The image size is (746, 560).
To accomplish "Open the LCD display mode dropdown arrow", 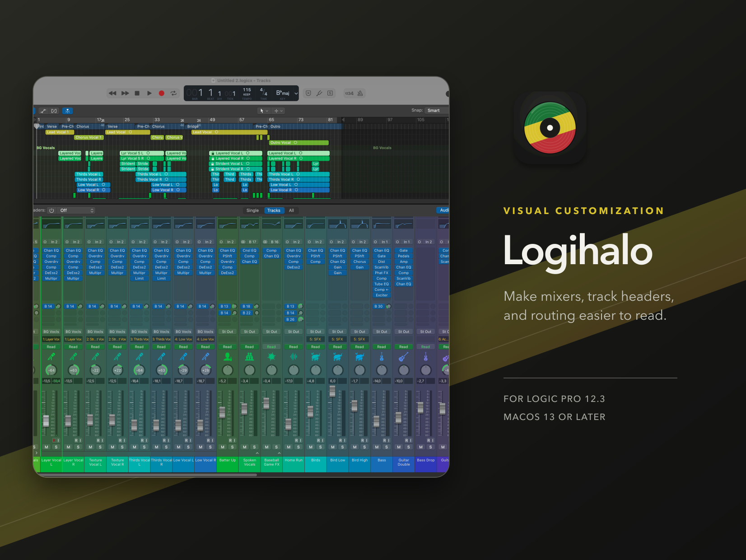I will click(x=296, y=93).
